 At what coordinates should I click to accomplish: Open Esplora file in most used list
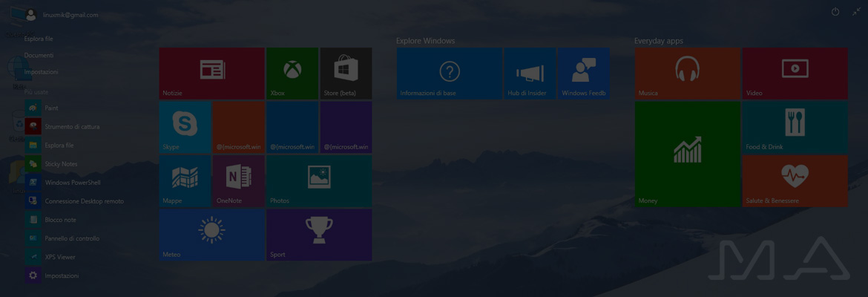[x=49, y=146]
